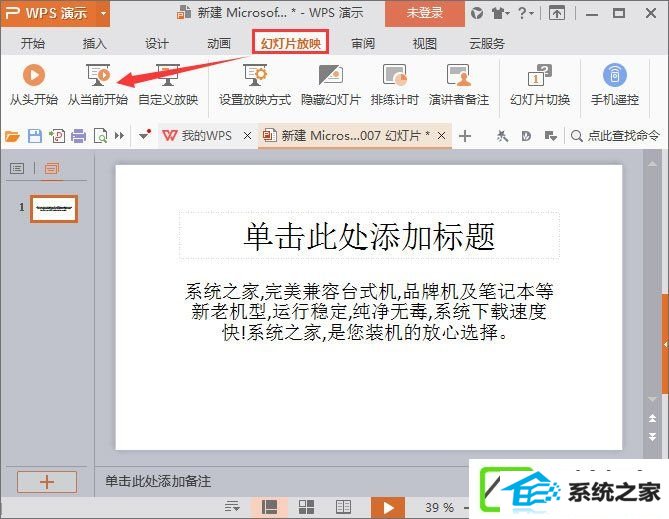
Task: Go to next slide double-arrow button
Action: [652, 436]
